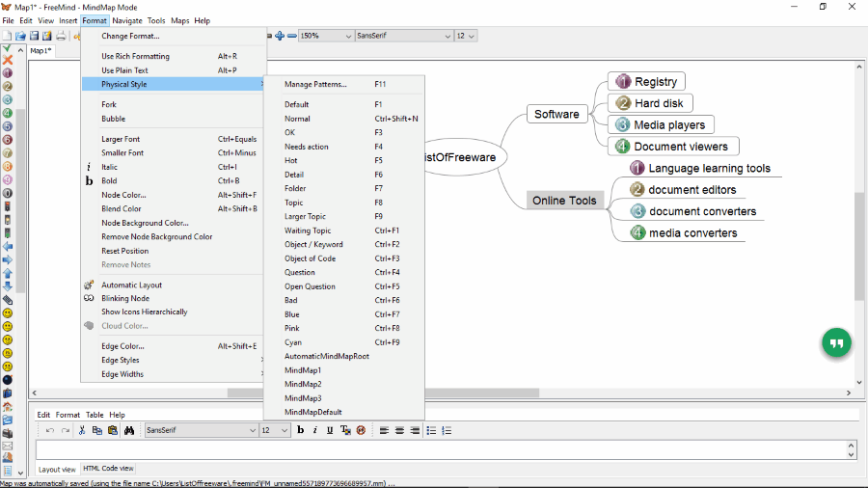Open the 150% zoom dropdown

point(348,36)
